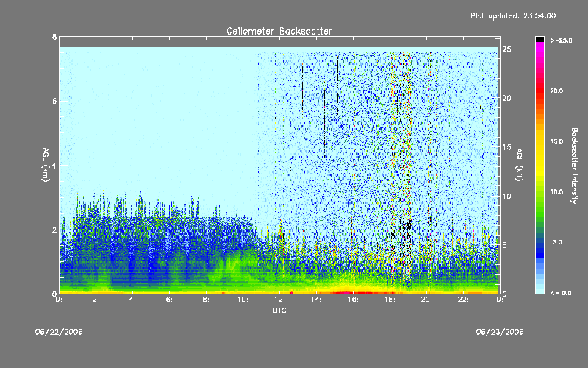Screen dimensions: 588x368
Task: Click the "5" tick on kft axis
Action: tap(505, 245)
